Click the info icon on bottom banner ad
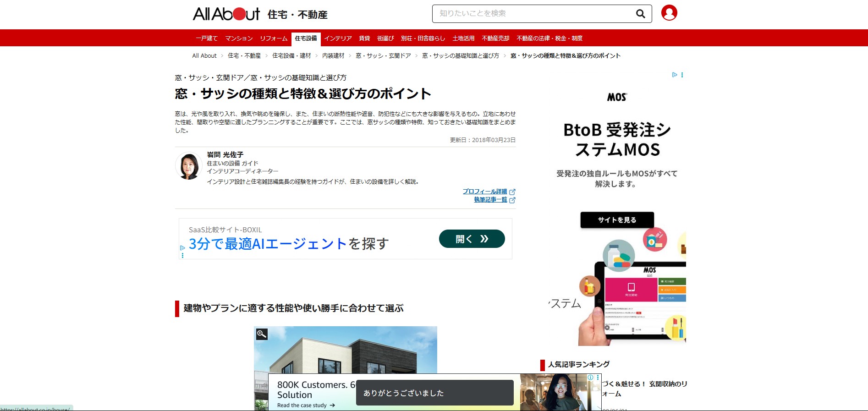 pos(591,378)
